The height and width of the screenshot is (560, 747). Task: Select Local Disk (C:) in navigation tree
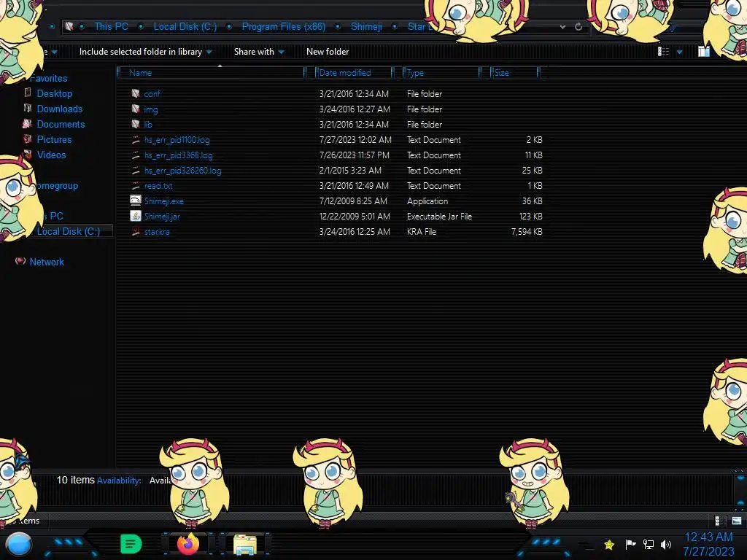[69, 231]
